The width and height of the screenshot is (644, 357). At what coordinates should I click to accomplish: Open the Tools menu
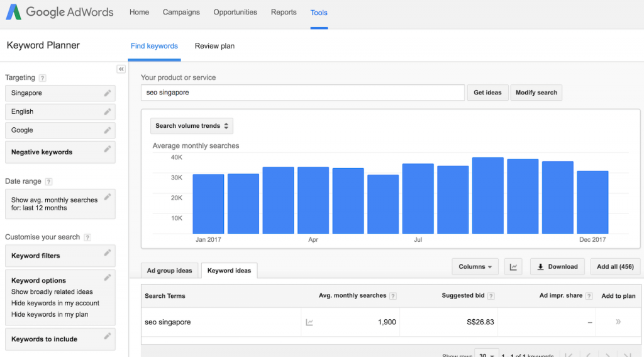tap(319, 13)
